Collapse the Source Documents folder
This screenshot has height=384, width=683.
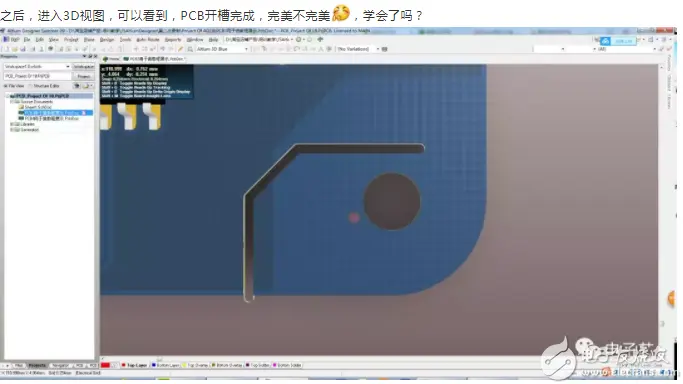[12, 101]
